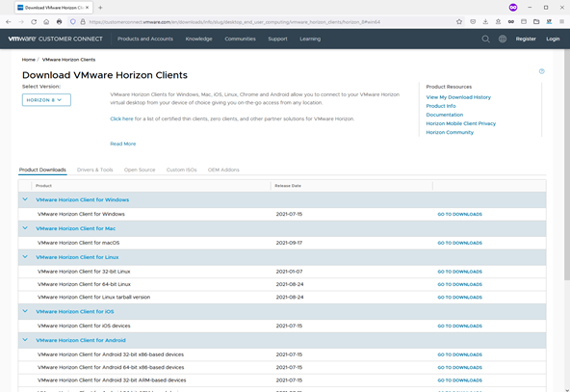Go to downloads for Android 32-bit x86
Image resolution: width=570 pixels, height=392 pixels.
tap(460, 354)
